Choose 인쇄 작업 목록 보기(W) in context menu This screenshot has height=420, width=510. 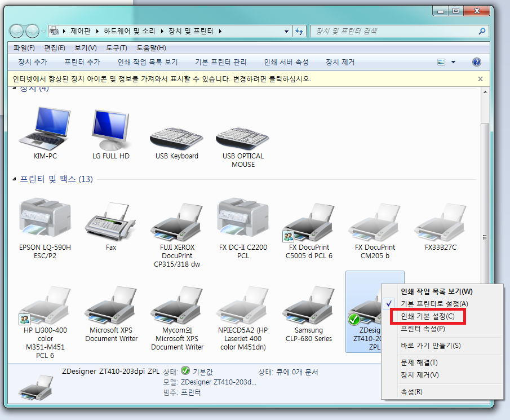pos(437,291)
